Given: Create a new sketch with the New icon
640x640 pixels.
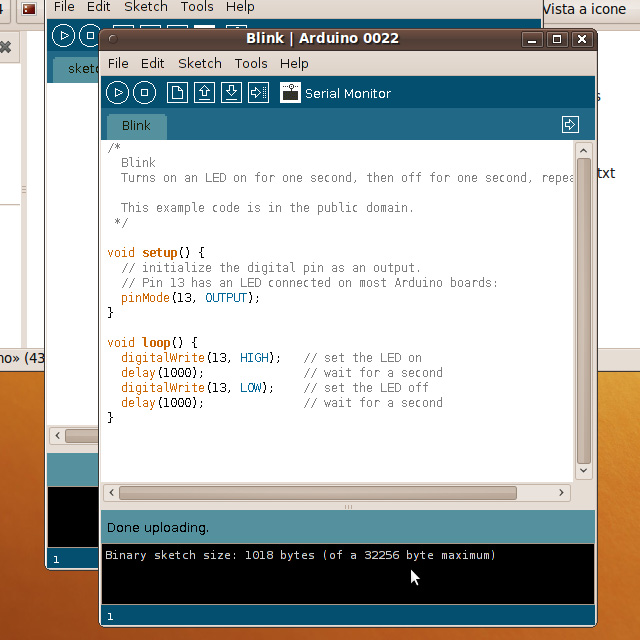Looking at the screenshot, I should click(177, 93).
